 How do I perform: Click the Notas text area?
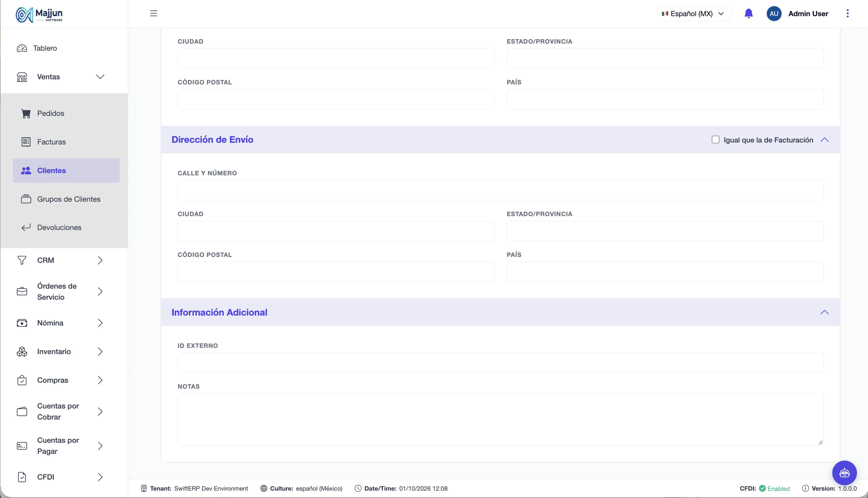click(500, 420)
